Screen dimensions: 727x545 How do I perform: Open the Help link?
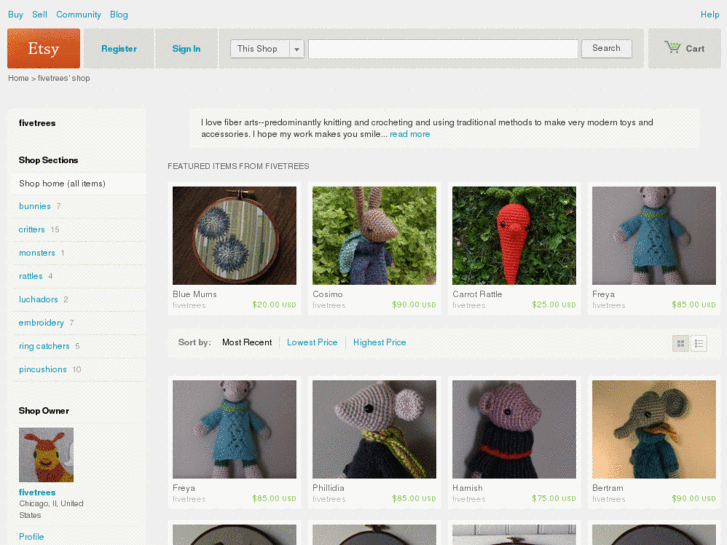pyautogui.click(x=709, y=14)
